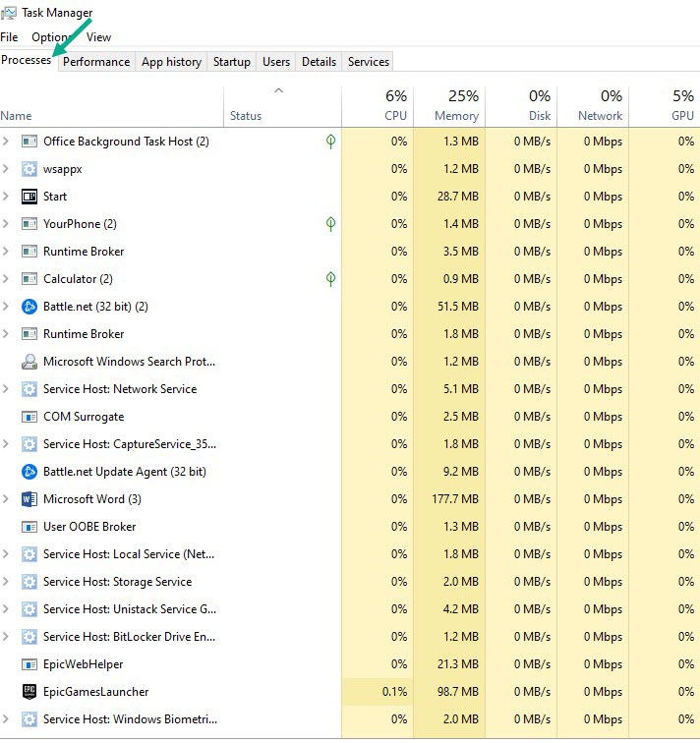
Task: Sort by the Name column header
Action: [x=111, y=106]
